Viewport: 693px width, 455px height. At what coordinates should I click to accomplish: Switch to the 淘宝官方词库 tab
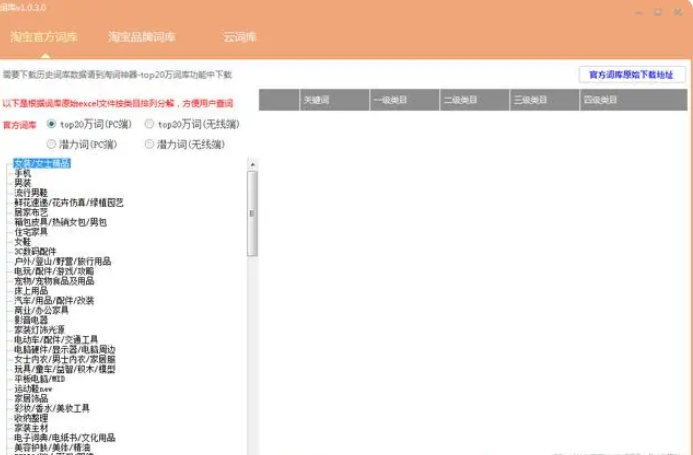tap(44, 37)
